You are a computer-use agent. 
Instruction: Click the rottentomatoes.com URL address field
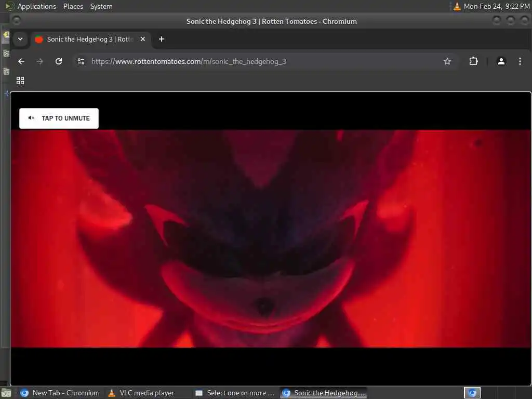(x=264, y=61)
